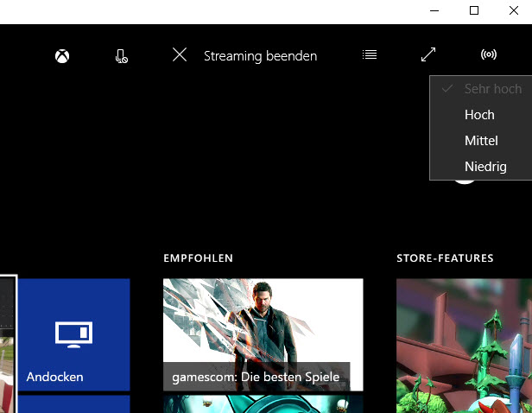Click the Streaming beenden text label
Screen dimensions: 532x413
click(x=260, y=56)
